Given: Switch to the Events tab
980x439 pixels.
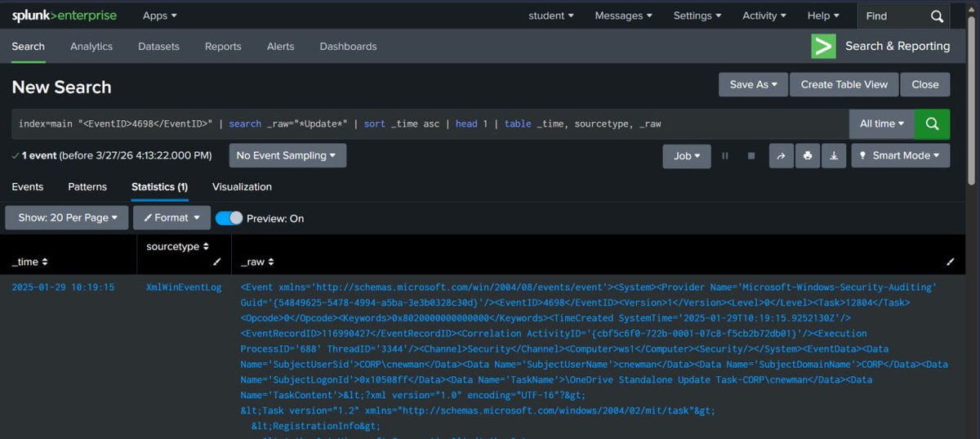Looking at the screenshot, I should click(27, 186).
